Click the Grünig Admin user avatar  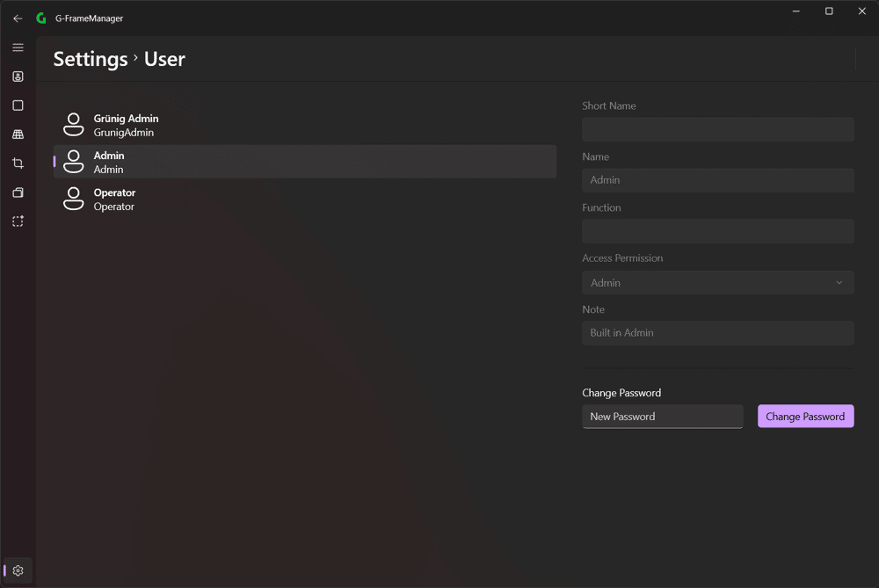[74, 125]
